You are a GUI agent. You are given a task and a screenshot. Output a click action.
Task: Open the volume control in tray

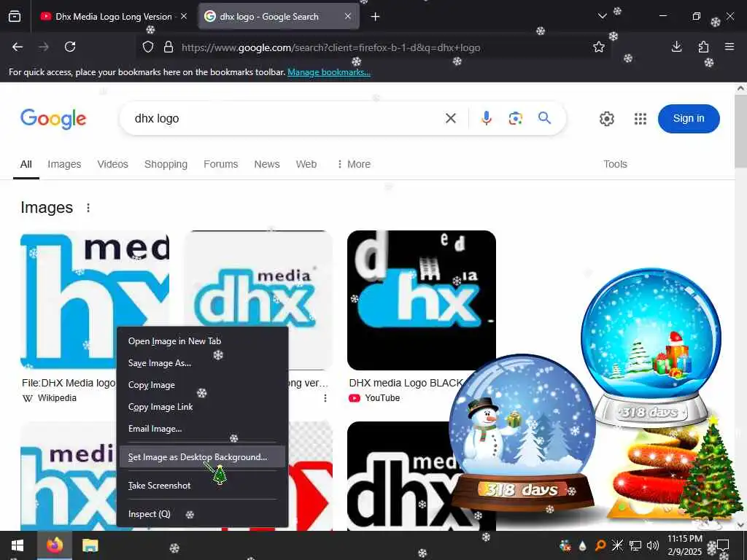[x=652, y=545]
